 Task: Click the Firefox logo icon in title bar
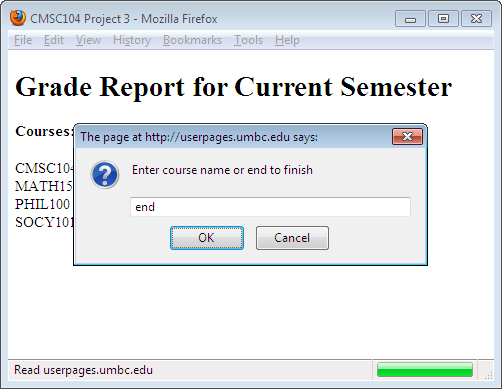pyautogui.click(x=18, y=18)
